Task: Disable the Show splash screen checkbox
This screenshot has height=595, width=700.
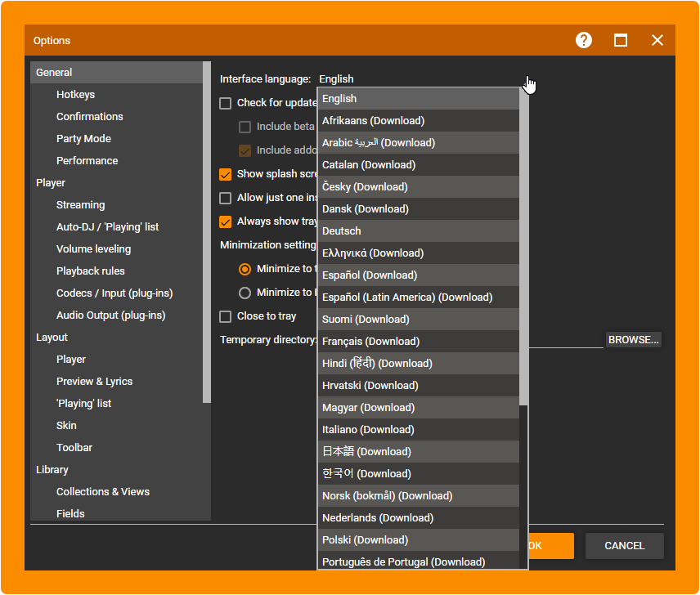Action: [x=226, y=174]
